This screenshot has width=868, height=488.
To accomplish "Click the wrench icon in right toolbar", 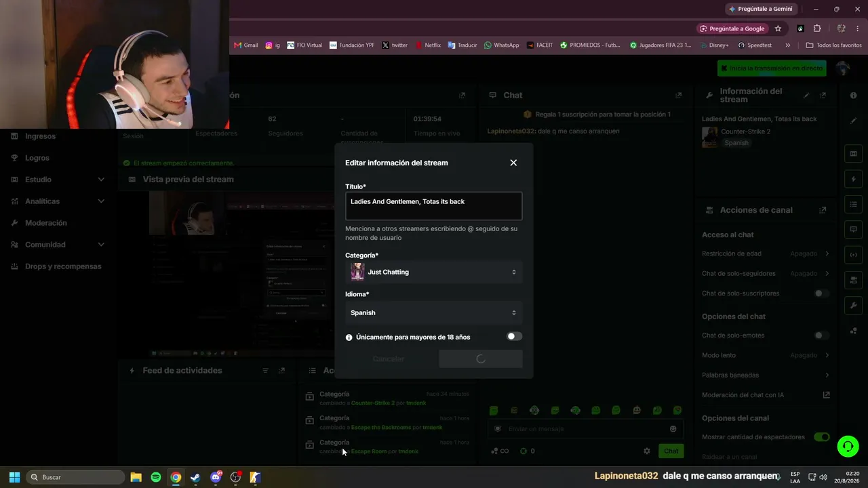I will click(853, 306).
